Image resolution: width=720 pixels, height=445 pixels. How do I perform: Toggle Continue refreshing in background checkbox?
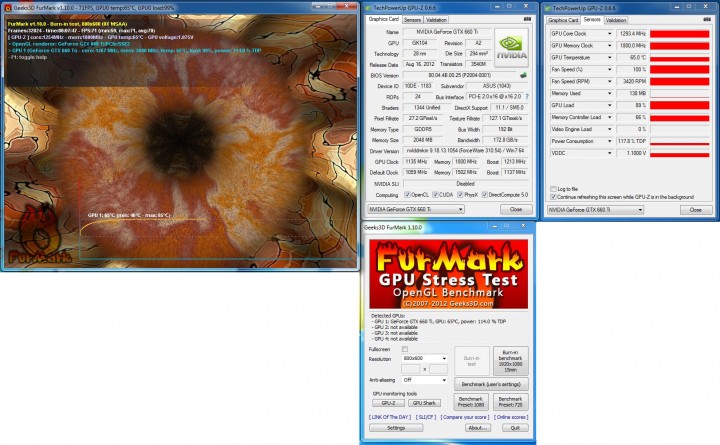pyautogui.click(x=553, y=197)
